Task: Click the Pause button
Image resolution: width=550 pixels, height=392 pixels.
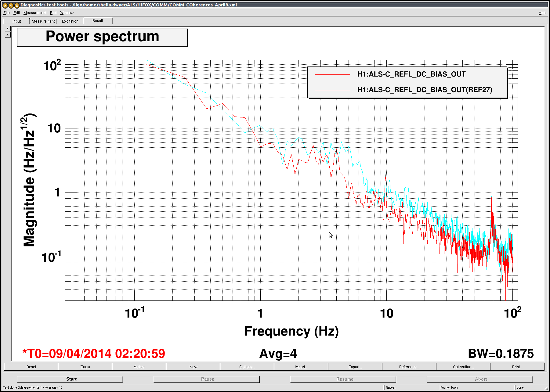Action: coord(207,379)
